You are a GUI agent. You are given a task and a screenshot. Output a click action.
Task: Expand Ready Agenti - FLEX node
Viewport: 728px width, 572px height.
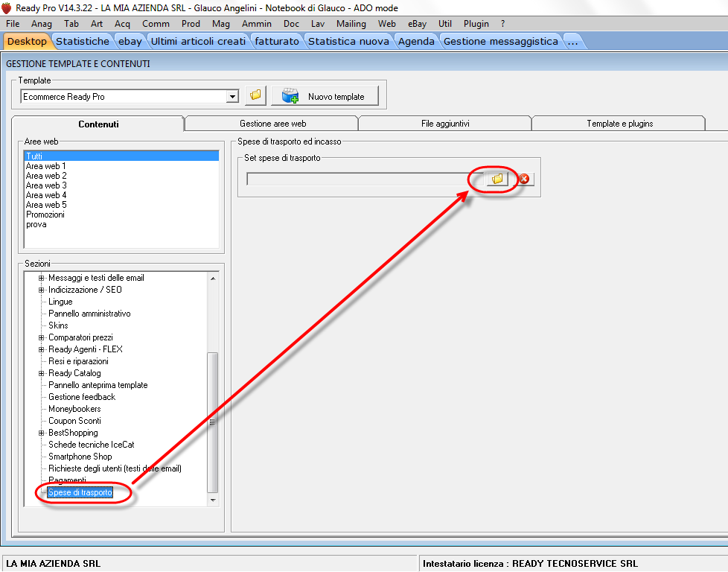point(42,349)
